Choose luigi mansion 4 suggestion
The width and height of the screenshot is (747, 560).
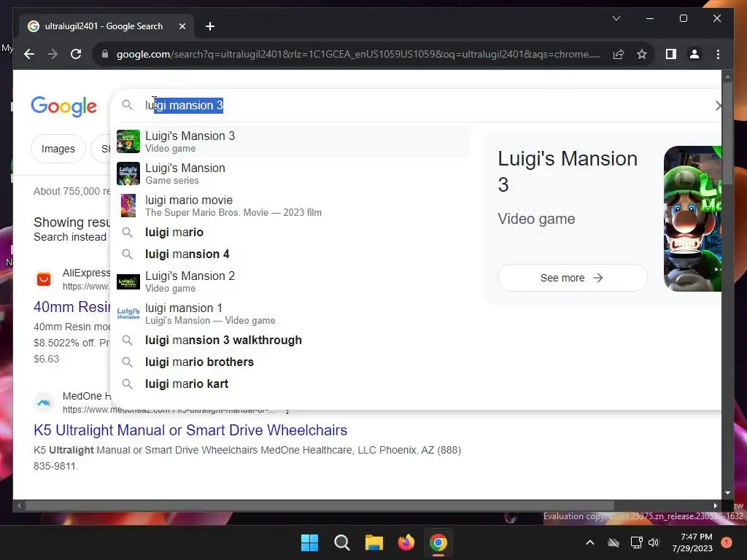293,254
